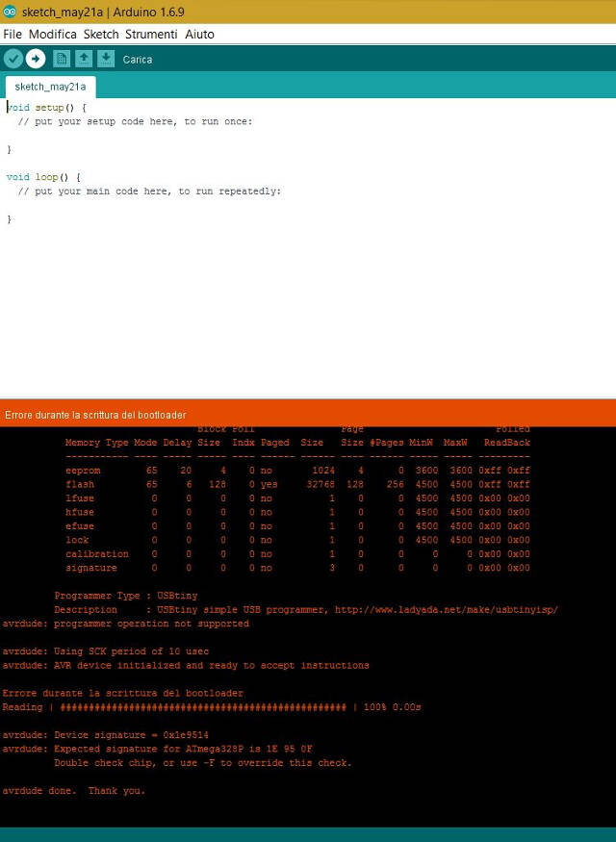616x842 pixels.
Task: Save the sketch with the down-arrow icon
Action: pos(106,59)
